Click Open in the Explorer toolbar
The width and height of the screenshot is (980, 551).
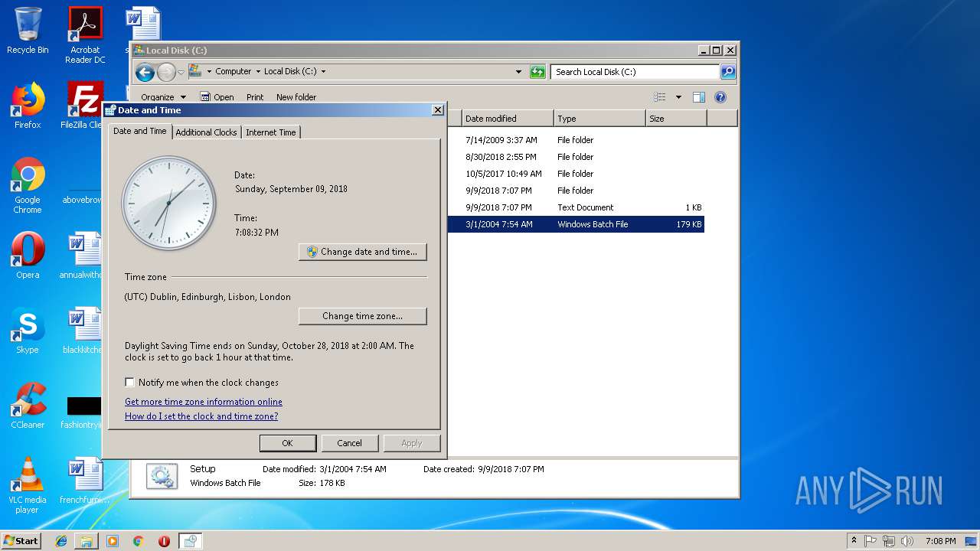pos(217,97)
